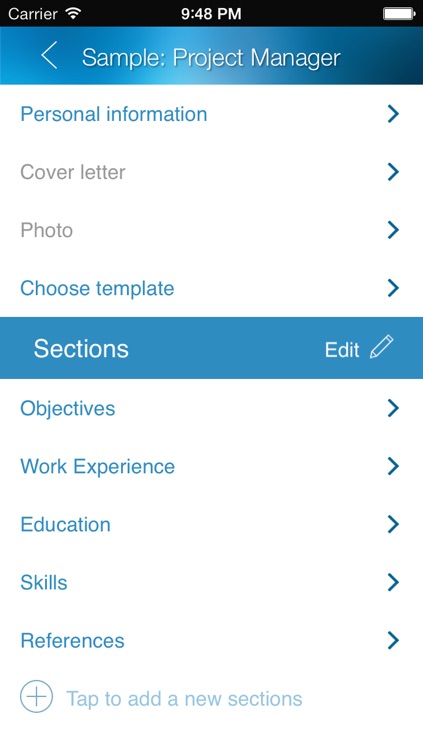Image resolution: width=423 pixels, height=750 pixels.
Task: Open the Cover letter entry
Action: (x=212, y=172)
